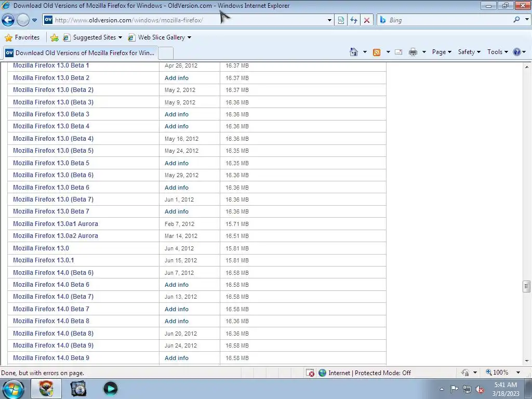Image resolution: width=532 pixels, height=399 pixels.
Task: Open the Web Slice Gallery link
Action: point(159,37)
